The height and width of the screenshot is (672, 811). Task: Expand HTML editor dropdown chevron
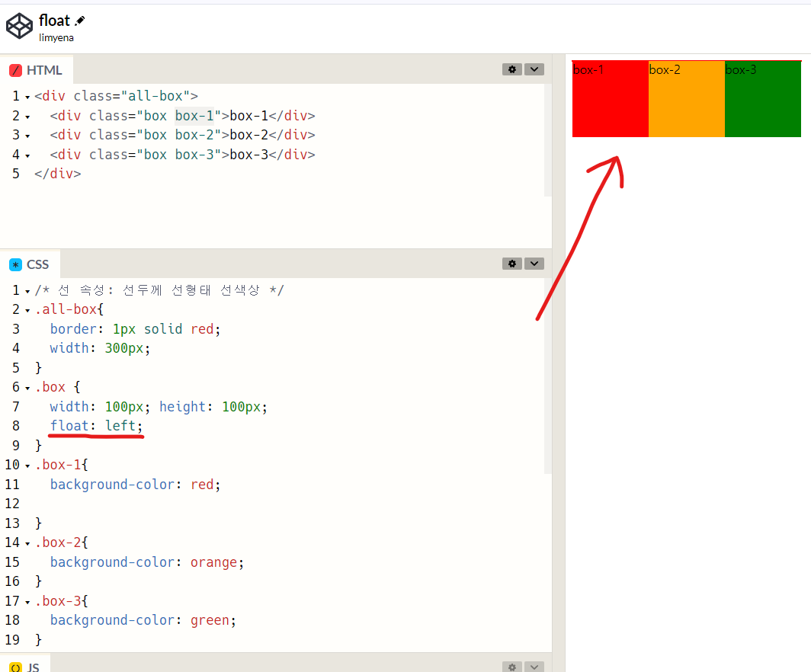click(x=534, y=69)
